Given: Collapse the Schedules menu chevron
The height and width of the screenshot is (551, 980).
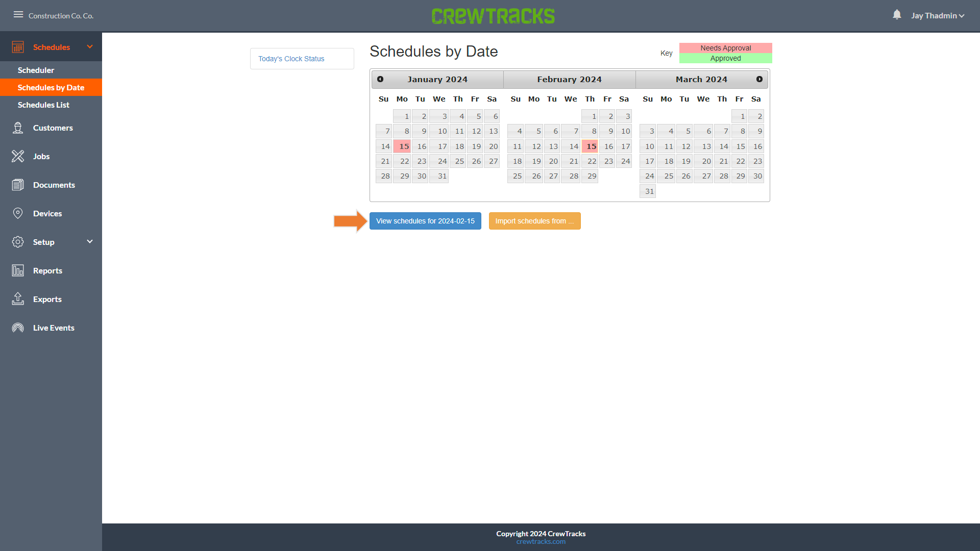Looking at the screenshot, I should [90, 47].
